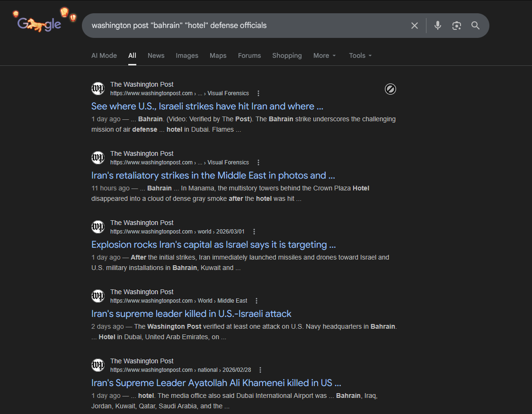Click the '2 days ago' snippet text

coord(107,326)
